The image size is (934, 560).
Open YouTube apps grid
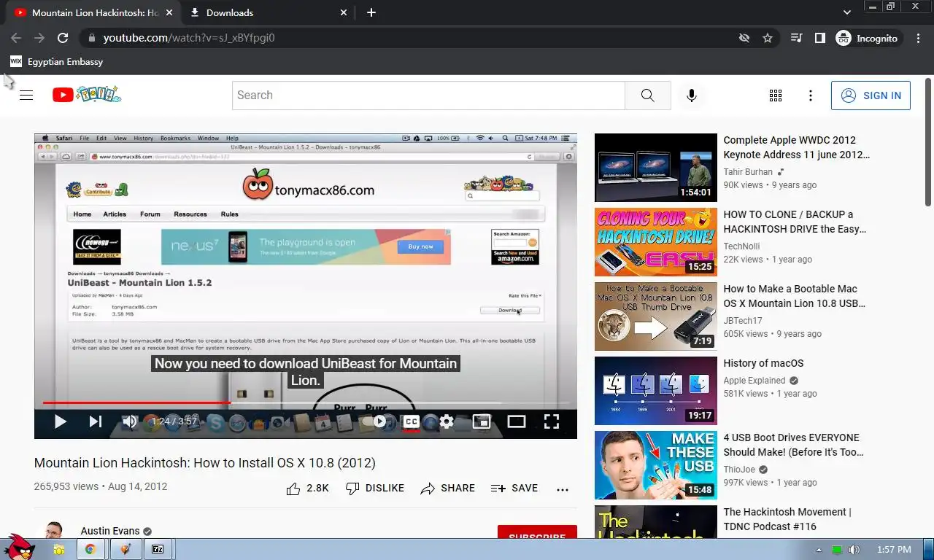coord(776,96)
